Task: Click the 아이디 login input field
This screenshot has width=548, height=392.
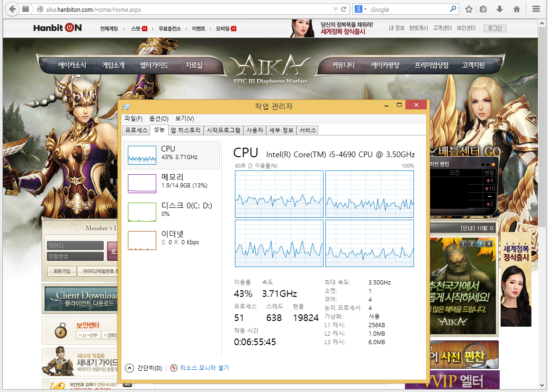Action: coord(75,246)
